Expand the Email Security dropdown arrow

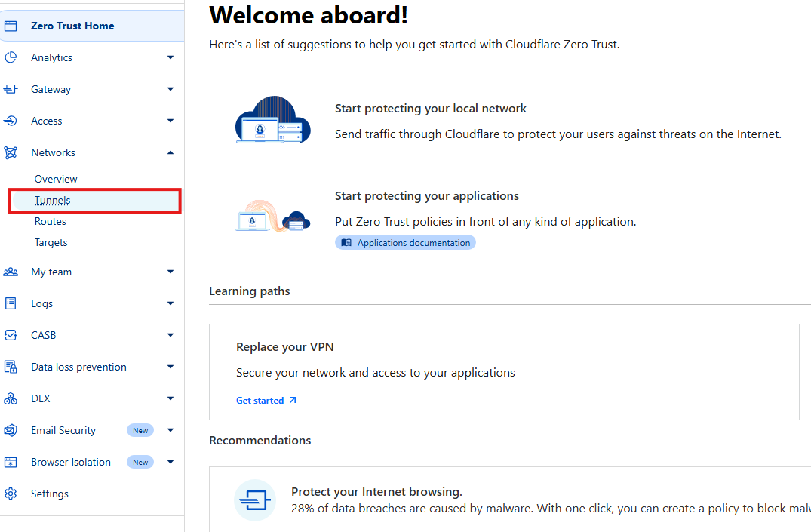[170, 430]
